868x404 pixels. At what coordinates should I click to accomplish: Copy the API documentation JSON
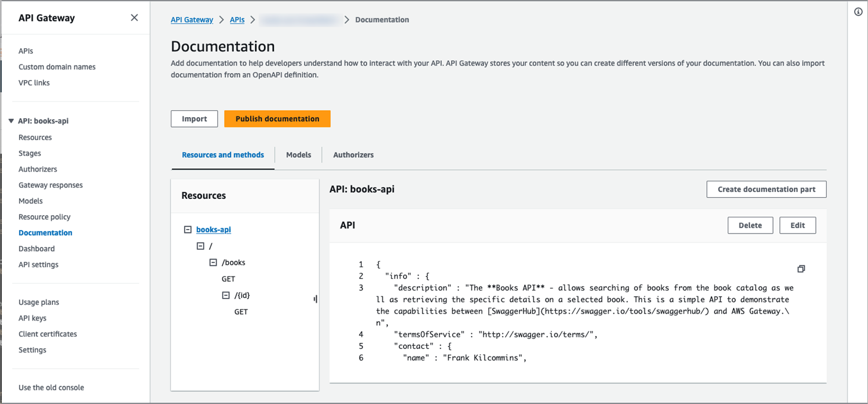801,269
